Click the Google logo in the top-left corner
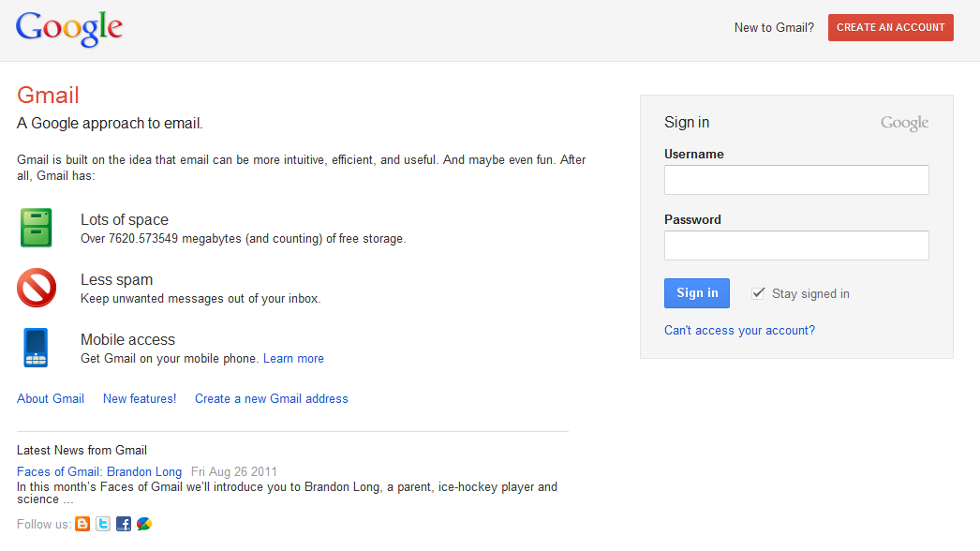Viewport: 980px width, 551px height. 68,28
